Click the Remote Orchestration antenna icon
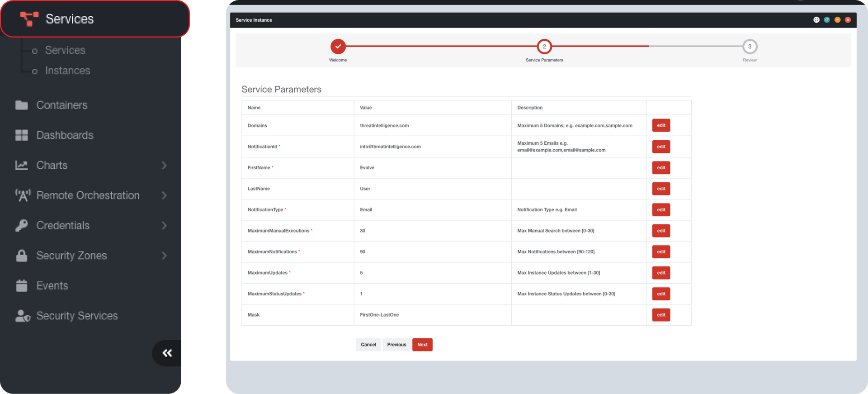Screen dimensions: 868x394 pos(23,195)
